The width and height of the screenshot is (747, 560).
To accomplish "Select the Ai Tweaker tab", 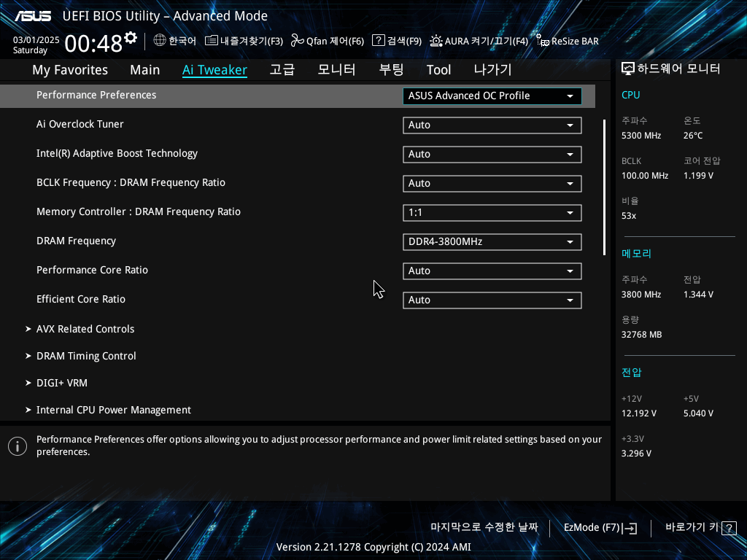I will [x=214, y=70].
